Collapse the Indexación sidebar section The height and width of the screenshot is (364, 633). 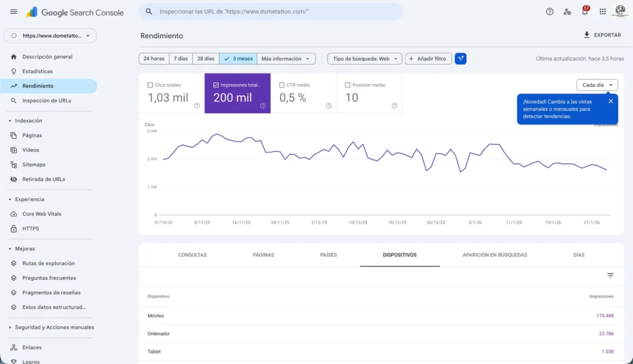11,121
